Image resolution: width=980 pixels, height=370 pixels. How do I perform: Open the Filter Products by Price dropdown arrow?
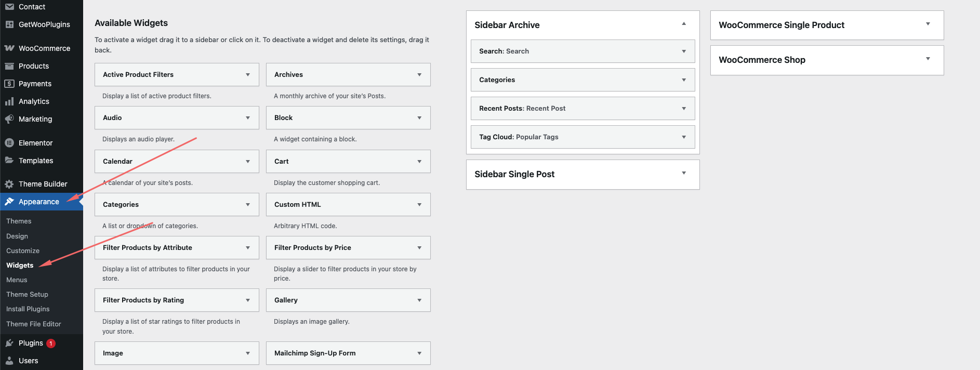pyautogui.click(x=419, y=248)
